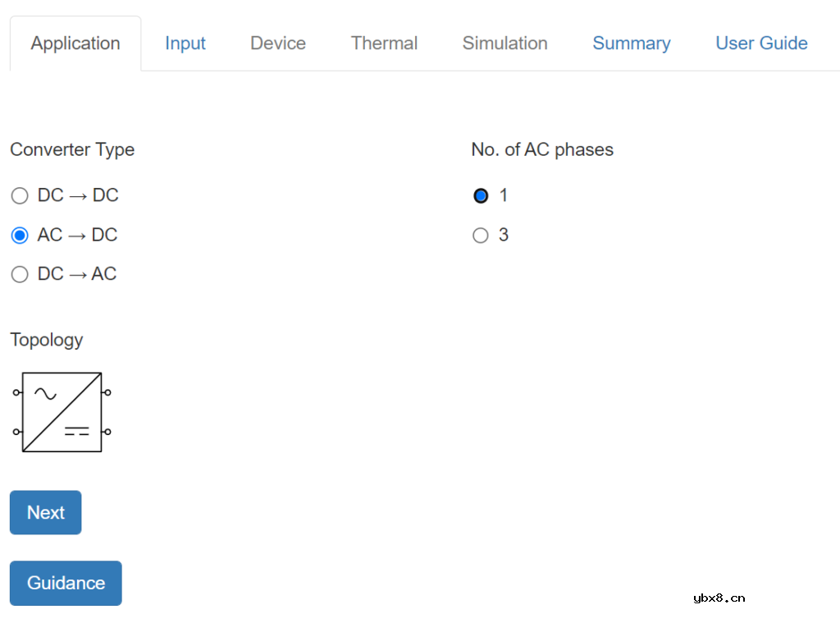The height and width of the screenshot is (623, 840).
Task: Click the Converter Type heading
Action: pos(72,150)
